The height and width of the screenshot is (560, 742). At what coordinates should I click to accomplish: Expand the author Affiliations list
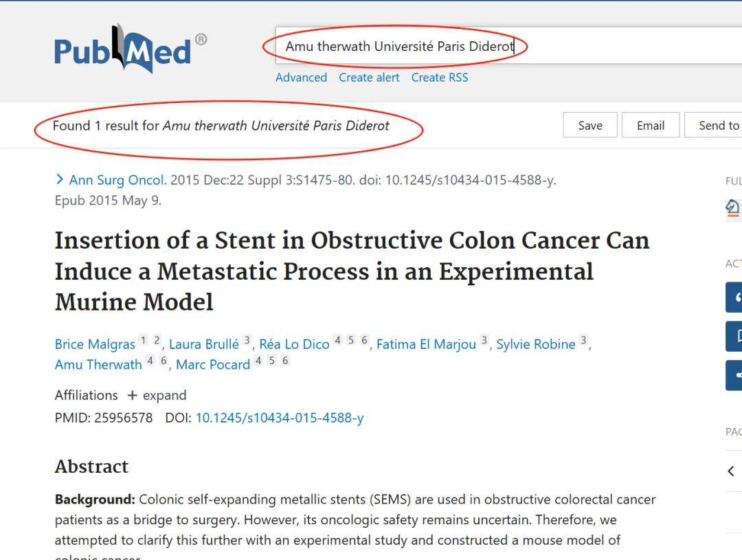157,395
